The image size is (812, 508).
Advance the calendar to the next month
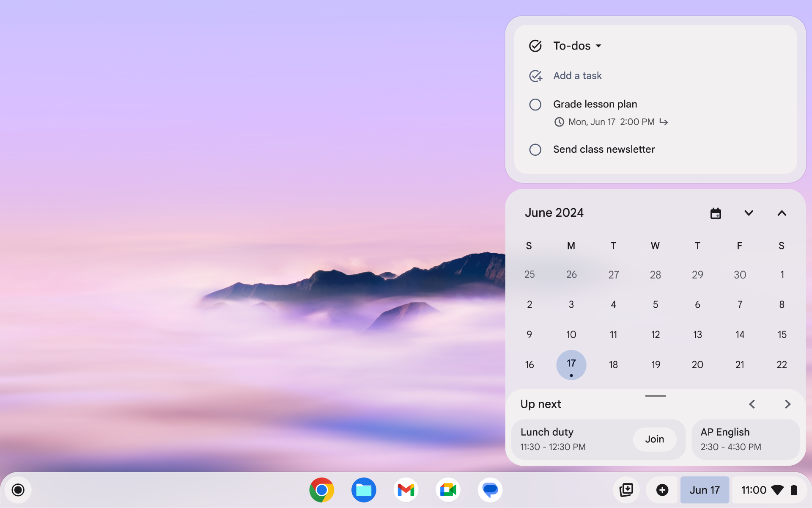coord(749,213)
